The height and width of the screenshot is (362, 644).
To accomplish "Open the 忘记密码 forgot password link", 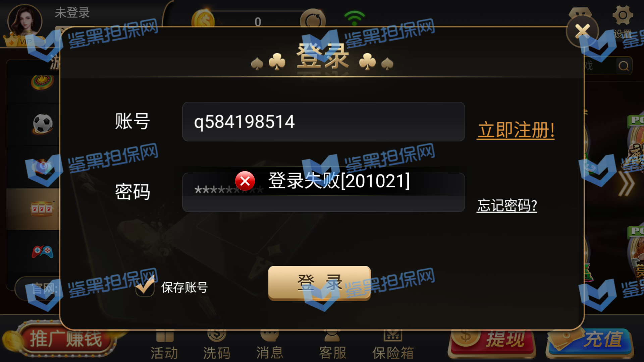I will [x=507, y=205].
